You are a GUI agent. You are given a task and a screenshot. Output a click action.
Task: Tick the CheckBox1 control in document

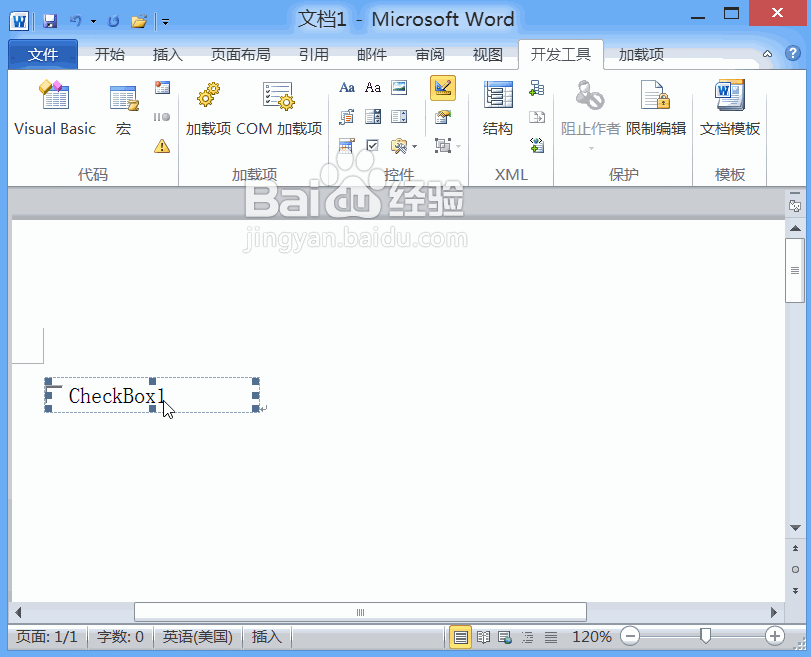click(52, 395)
